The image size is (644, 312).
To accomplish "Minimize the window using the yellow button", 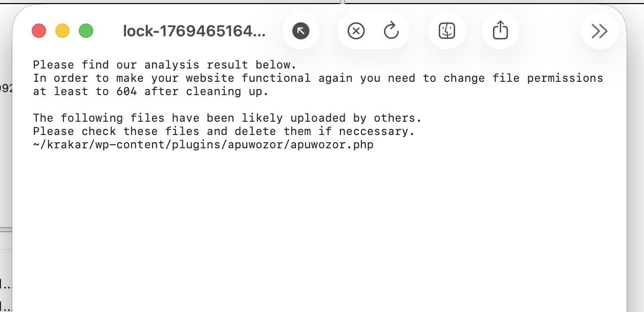I will [x=62, y=31].
